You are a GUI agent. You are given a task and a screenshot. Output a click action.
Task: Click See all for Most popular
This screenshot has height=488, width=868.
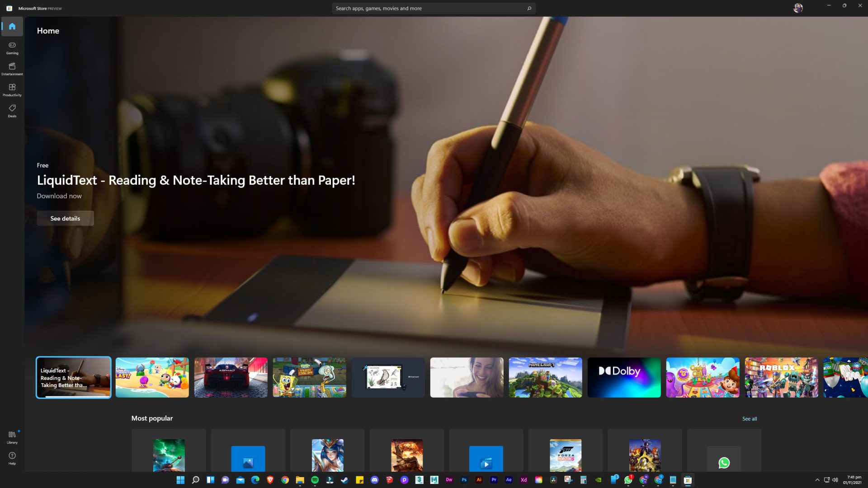pos(750,419)
